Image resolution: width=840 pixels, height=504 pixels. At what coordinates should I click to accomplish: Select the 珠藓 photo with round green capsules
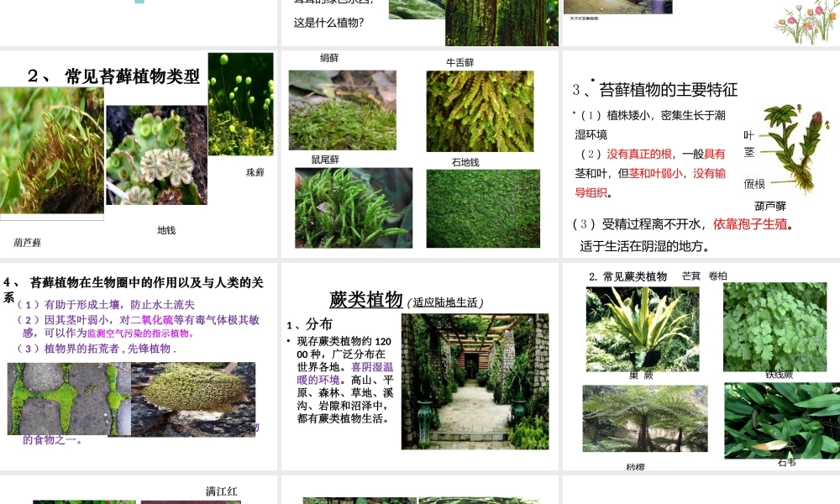tap(240, 104)
